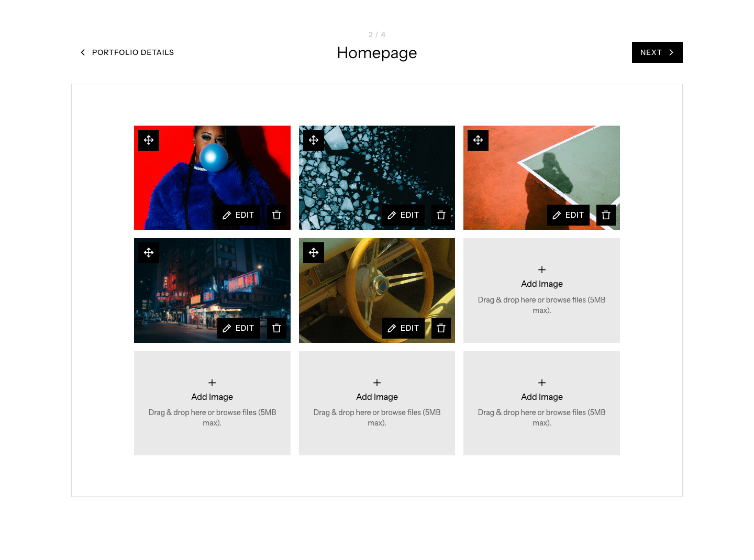The width and height of the screenshot is (754, 560).
Task: Edit the steering wheel photo
Action: pos(403,328)
